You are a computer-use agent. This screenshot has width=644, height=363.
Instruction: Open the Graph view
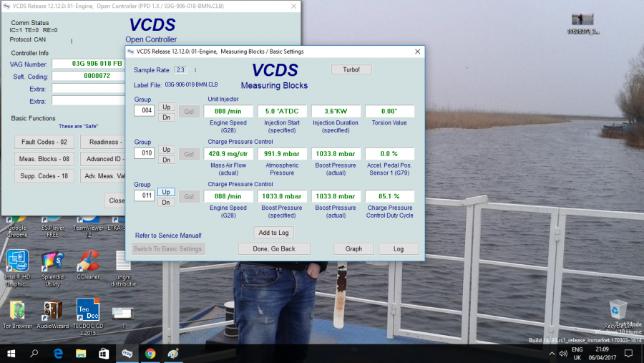point(353,248)
